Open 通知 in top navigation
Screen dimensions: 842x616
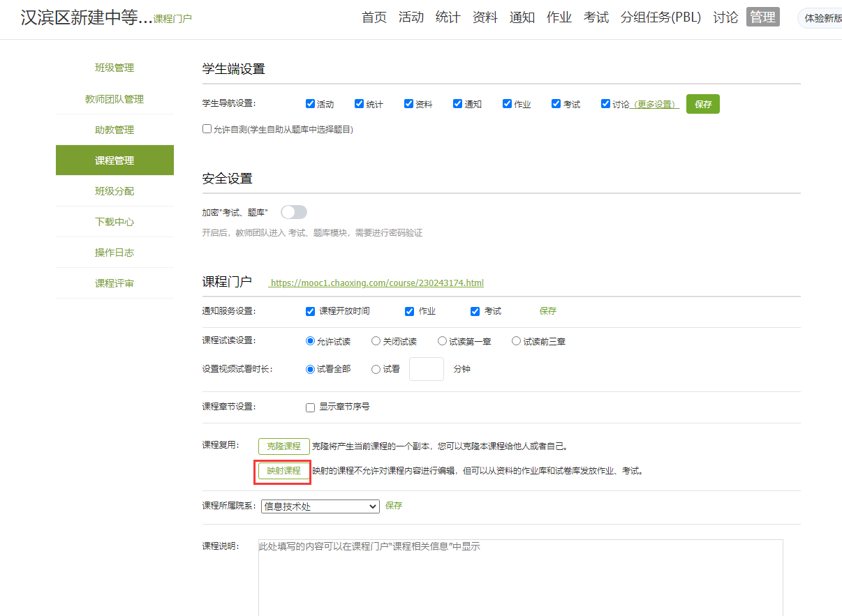point(522,17)
